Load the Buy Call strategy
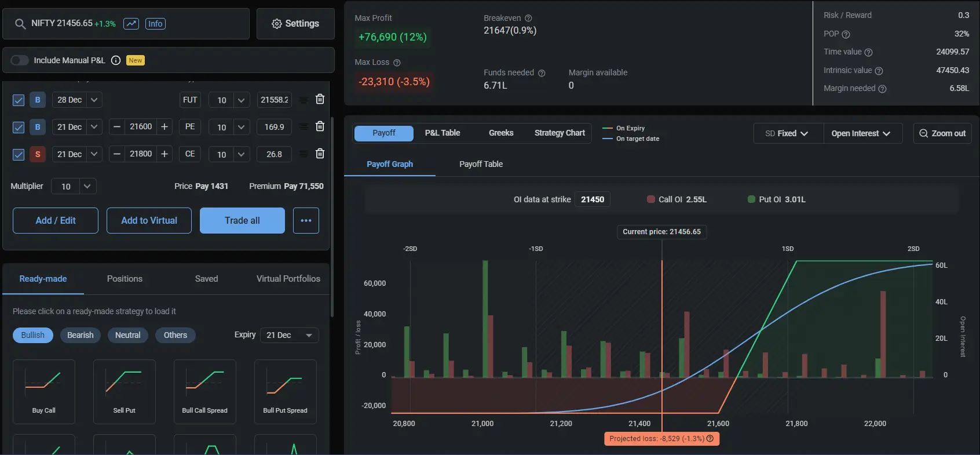 [x=44, y=392]
